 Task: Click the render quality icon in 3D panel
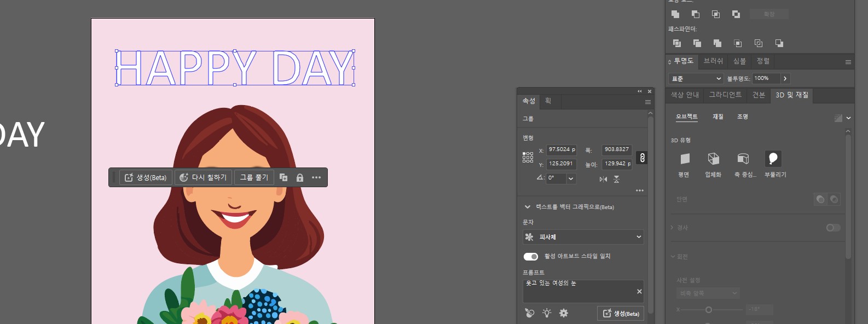point(838,118)
